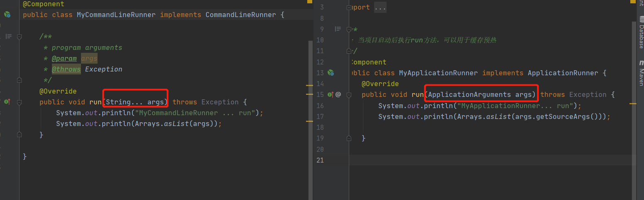Image resolution: width=644 pixels, height=200 pixels.
Task: Click 'MyCommandLineRunner' class name in declaration
Action: [x=116, y=15]
